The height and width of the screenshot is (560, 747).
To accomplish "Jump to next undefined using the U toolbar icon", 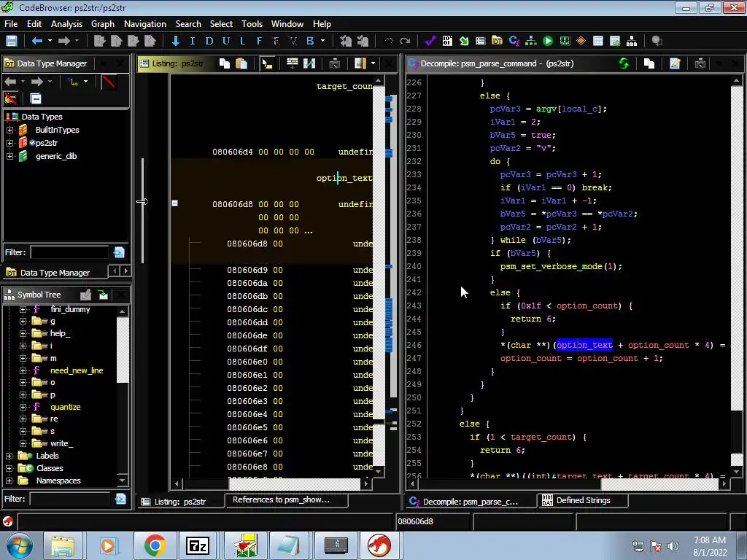I will point(226,41).
